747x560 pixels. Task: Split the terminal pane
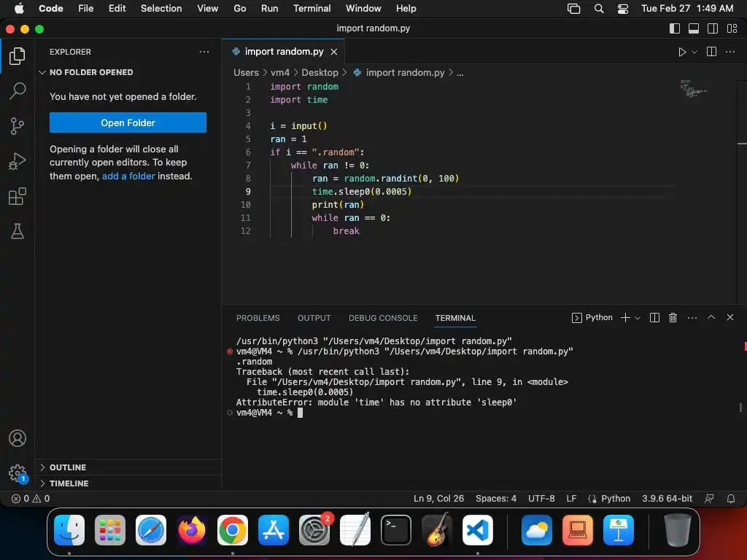pyautogui.click(x=654, y=317)
